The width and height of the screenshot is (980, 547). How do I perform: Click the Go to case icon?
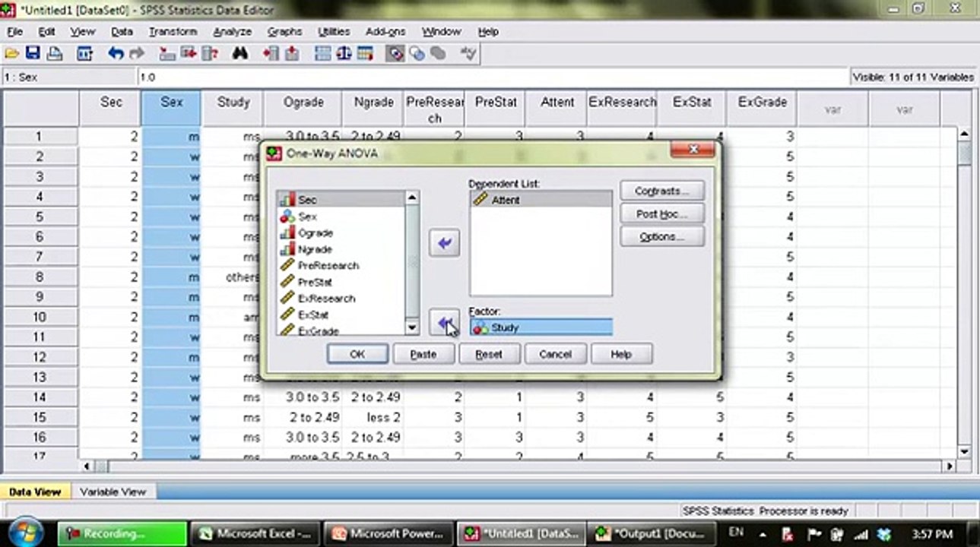(x=168, y=53)
